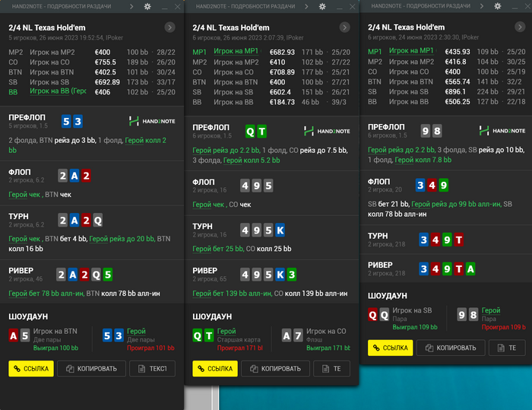Click 'Герой рейз до 20 bb' on turn
This screenshot has width=532, height=410.
122,239
